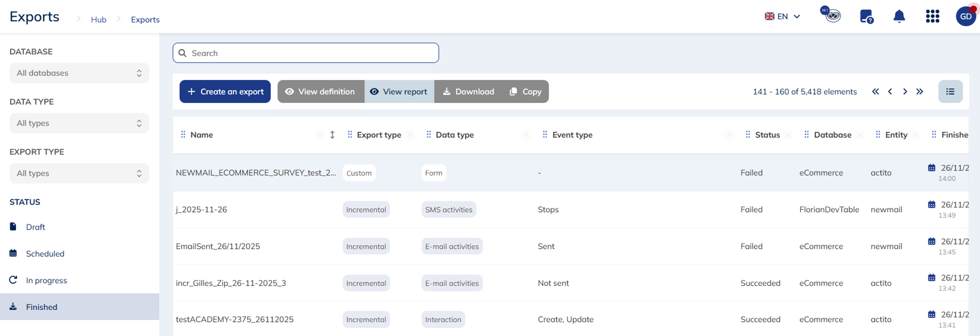Open the Data Type filter dropdown
This screenshot has height=336, width=980.
(79, 123)
